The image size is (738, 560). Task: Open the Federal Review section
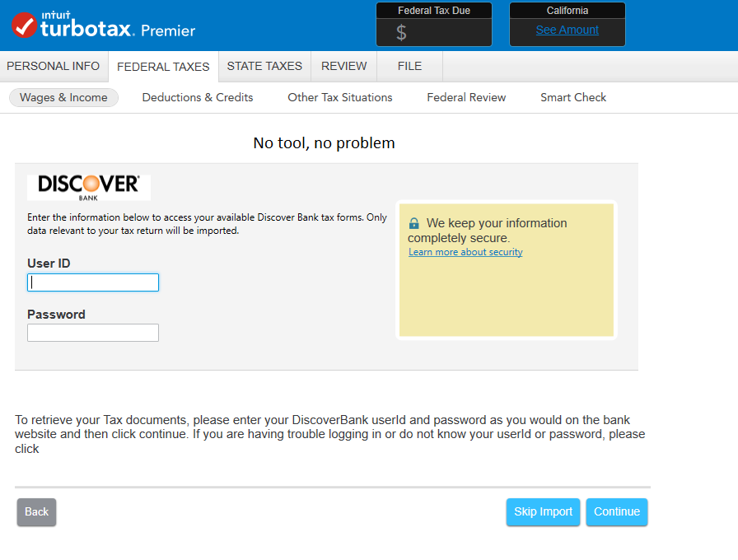[x=466, y=97]
